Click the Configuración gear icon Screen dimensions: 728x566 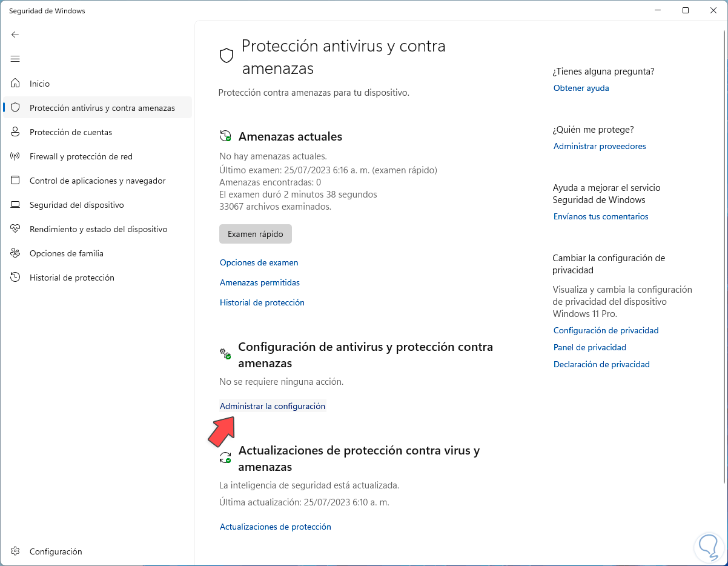click(x=16, y=551)
